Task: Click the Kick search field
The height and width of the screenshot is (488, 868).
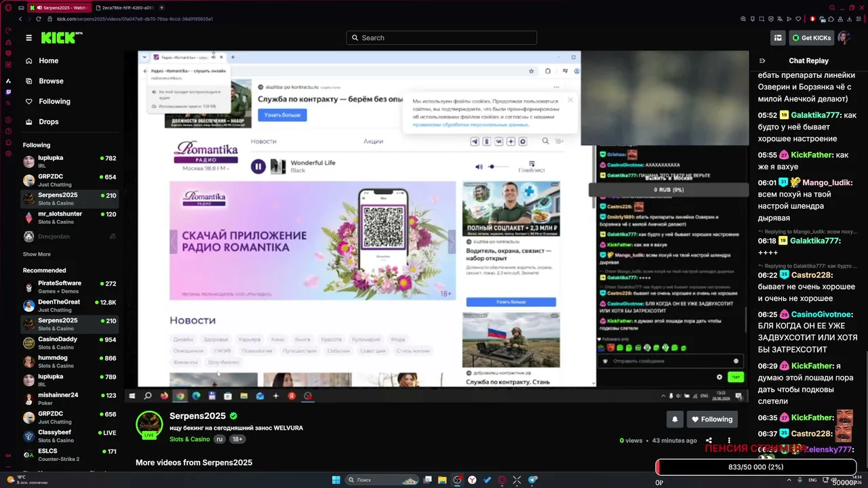Action: pos(441,38)
